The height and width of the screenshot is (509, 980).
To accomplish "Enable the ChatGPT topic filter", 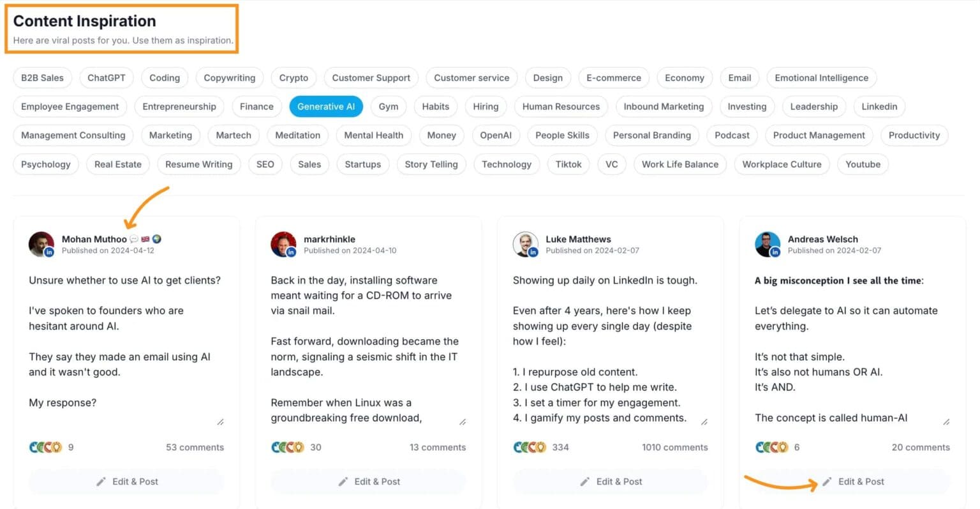I will (x=106, y=77).
